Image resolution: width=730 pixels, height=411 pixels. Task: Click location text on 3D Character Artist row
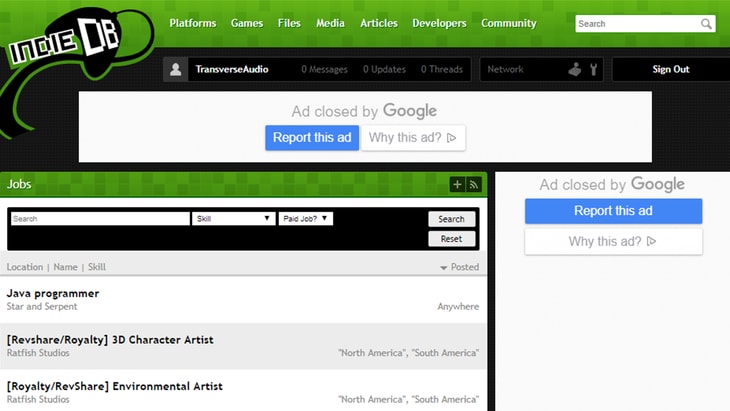click(x=408, y=353)
